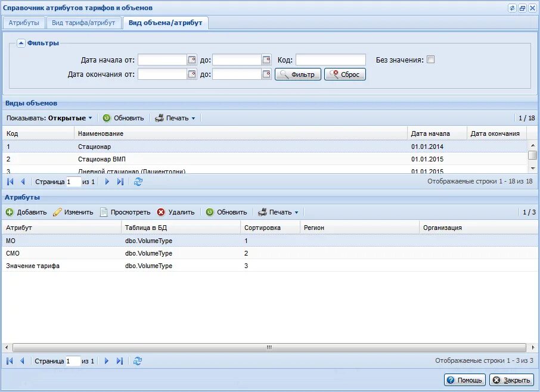Click Добавить to add an attribute

26,212
